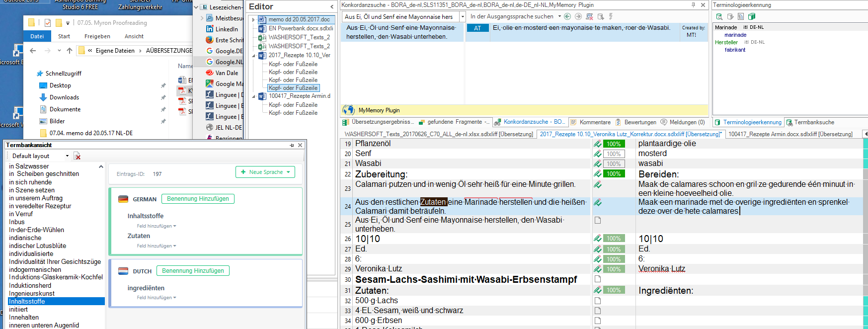Image resolution: width=868 pixels, height=329 pixels.
Task: Open the LinkedIn bookmark icon
Action: (x=210, y=29)
